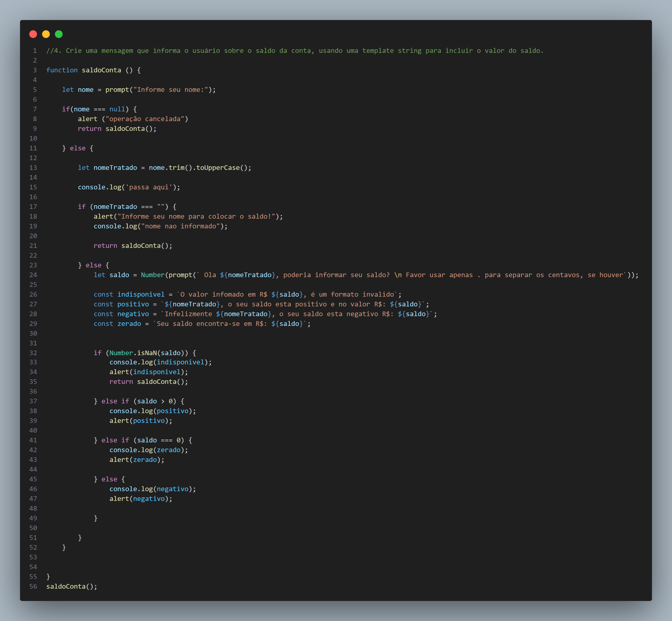Click line number 1
The width and height of the screenshot is (672, 621).
click(x=35, y=51)
